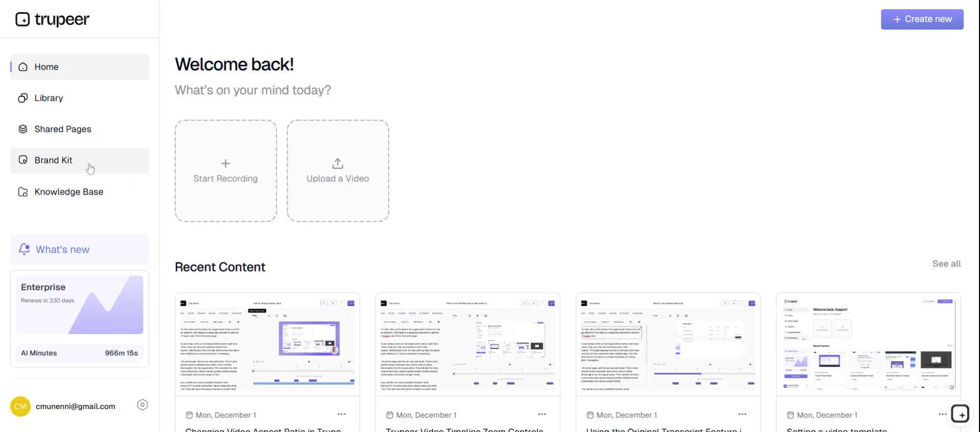Screen dimensions: 980x432
Task: Click the Shared Pages layers icon
Action: (x=23, y=129)
